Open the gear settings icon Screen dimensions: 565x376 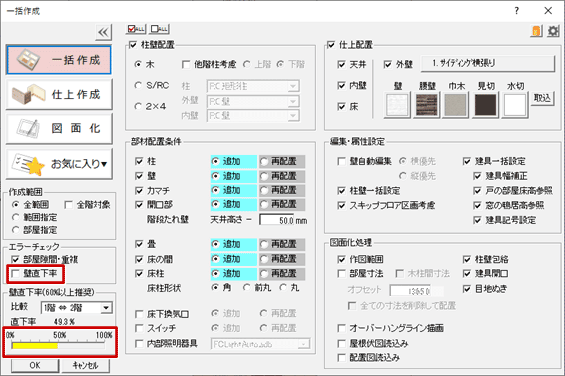(x=553, y=31)
